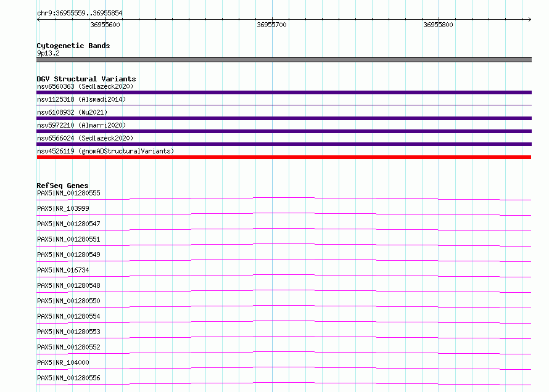Click the magenta intron line under PAX5|NR_104000

[284, 367]
